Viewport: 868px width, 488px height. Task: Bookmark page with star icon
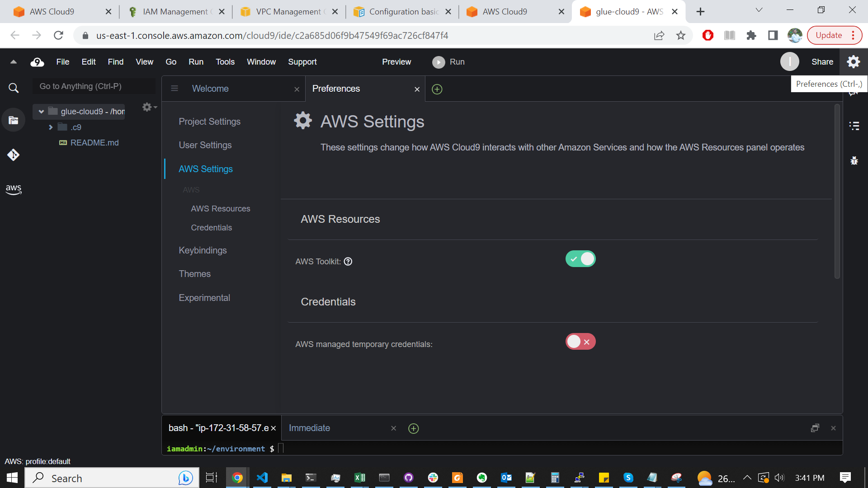pos(681,35)
